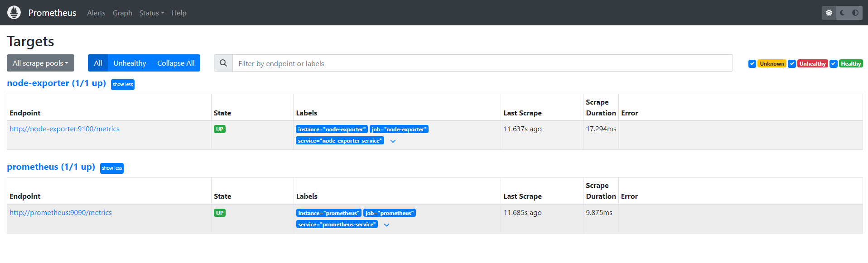Viewport: 868px width, 263px height.
Task: Focus the filter by endpoint or labels field
Action: pyautogui.click(x=482, y=63)
